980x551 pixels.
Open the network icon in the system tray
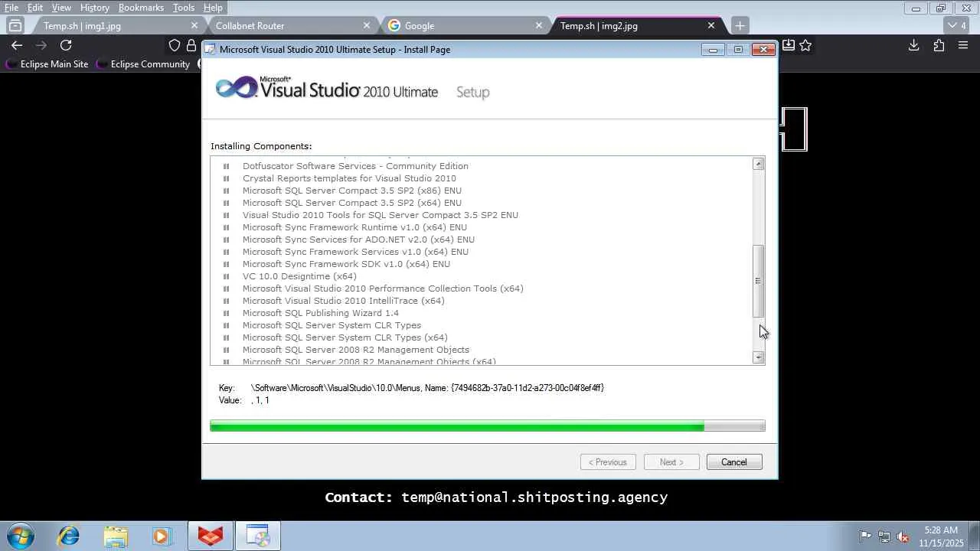click(x=884, y=536)
